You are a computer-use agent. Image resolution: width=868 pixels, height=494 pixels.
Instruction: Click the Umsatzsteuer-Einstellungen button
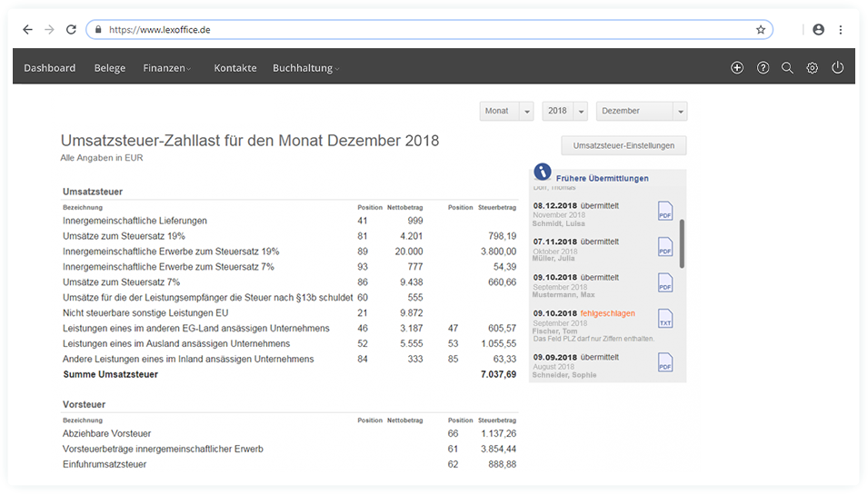[x=624, y=146]
